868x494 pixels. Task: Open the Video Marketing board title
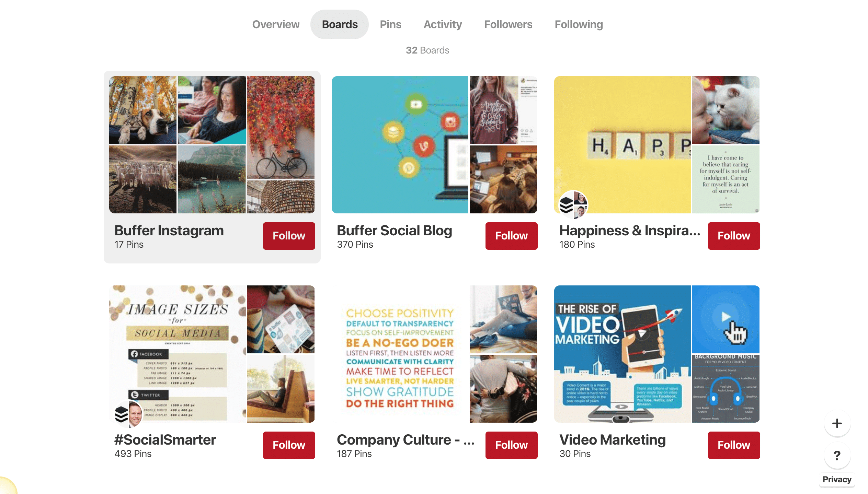pyautogui.click(x=613, y=439)
